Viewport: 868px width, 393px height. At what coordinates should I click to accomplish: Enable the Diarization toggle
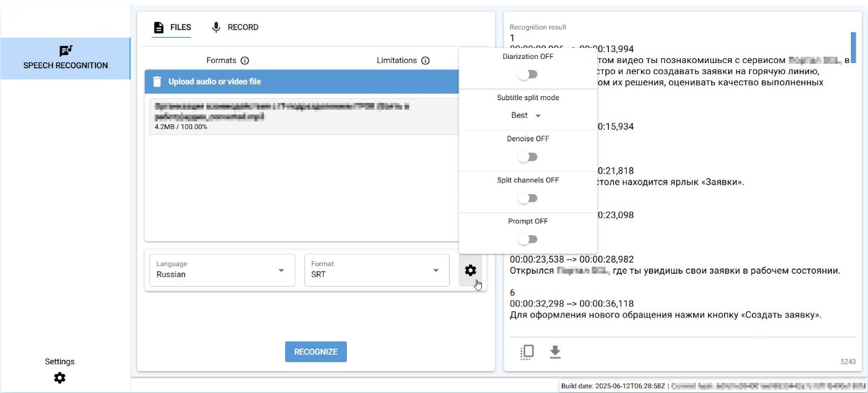click(527, 74)
